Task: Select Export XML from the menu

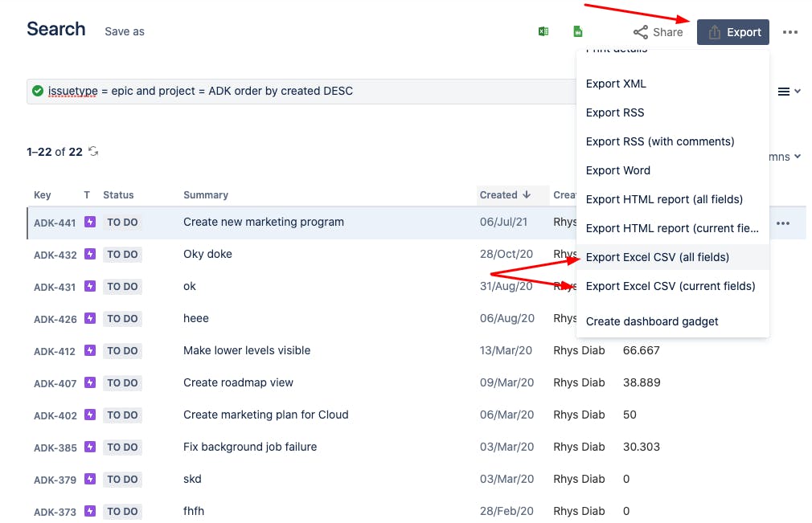Action: (614, 84)
